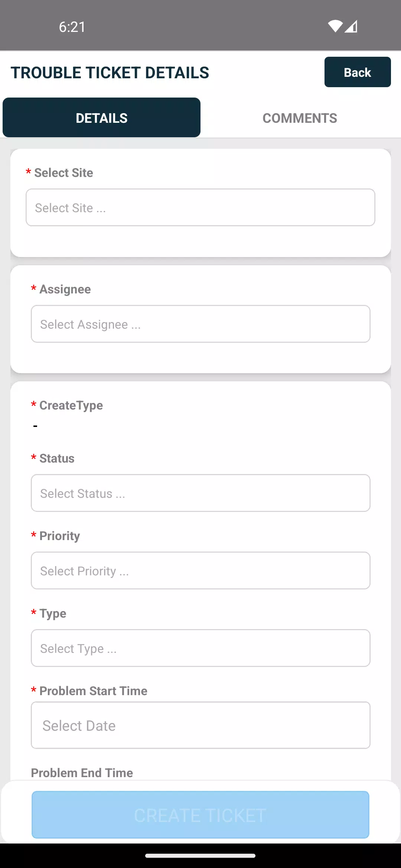Expand the Select Status dropdown

pos(200,493)
